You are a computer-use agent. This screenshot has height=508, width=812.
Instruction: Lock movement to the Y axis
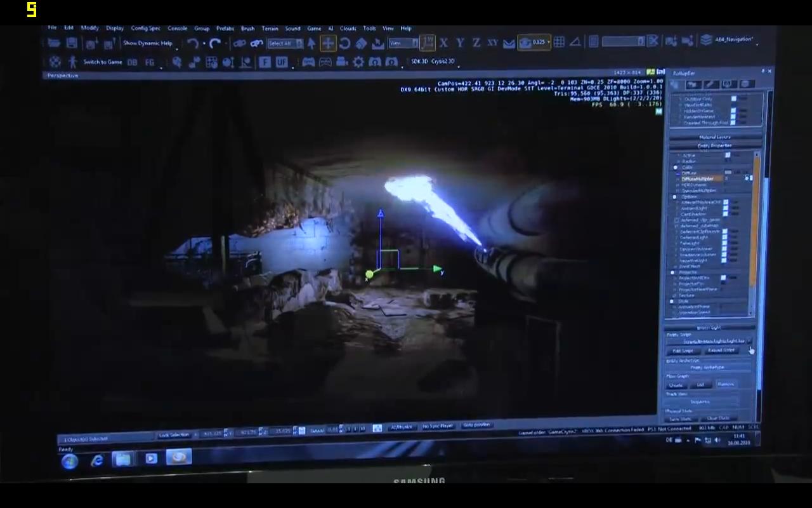(x=460, y=43)
